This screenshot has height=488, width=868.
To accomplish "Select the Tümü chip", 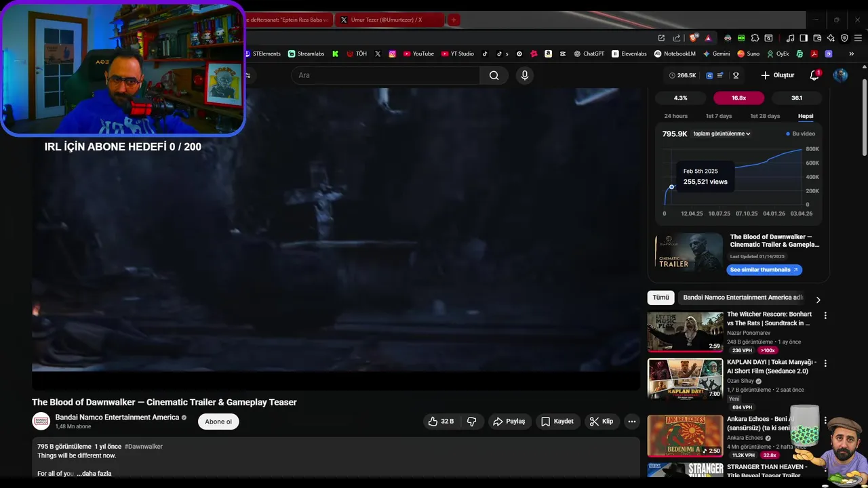I will point(660,298).
